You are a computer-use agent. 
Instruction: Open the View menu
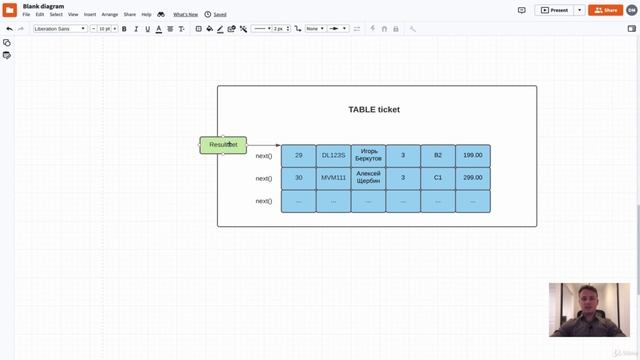(x=73, y=14)
